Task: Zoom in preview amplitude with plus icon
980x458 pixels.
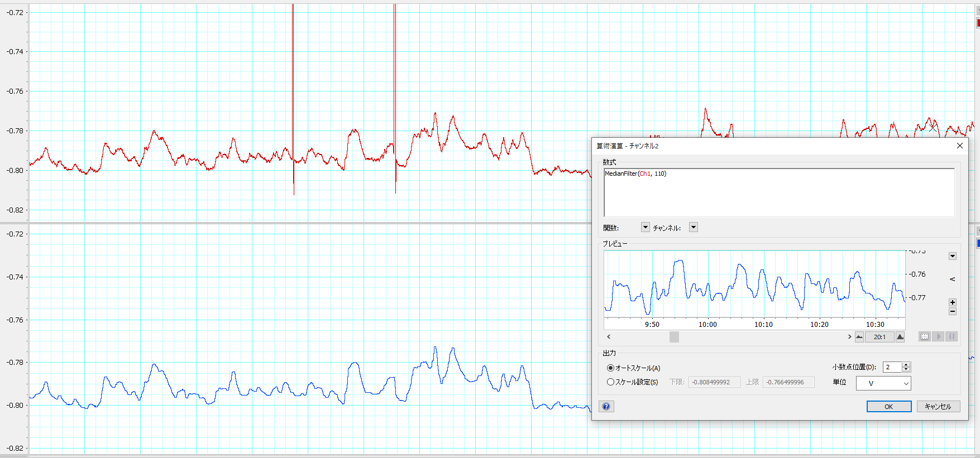Action: [x=953, y=302]
